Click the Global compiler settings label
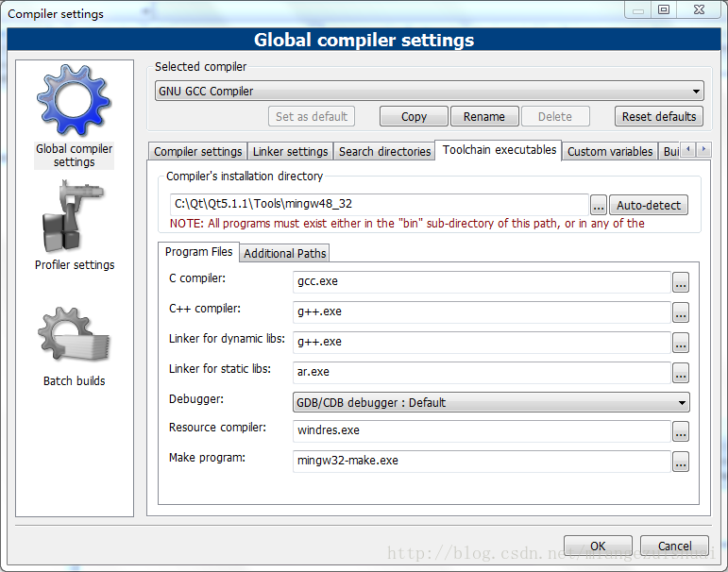Screen dimensions: 728x572 click(75, 156)
